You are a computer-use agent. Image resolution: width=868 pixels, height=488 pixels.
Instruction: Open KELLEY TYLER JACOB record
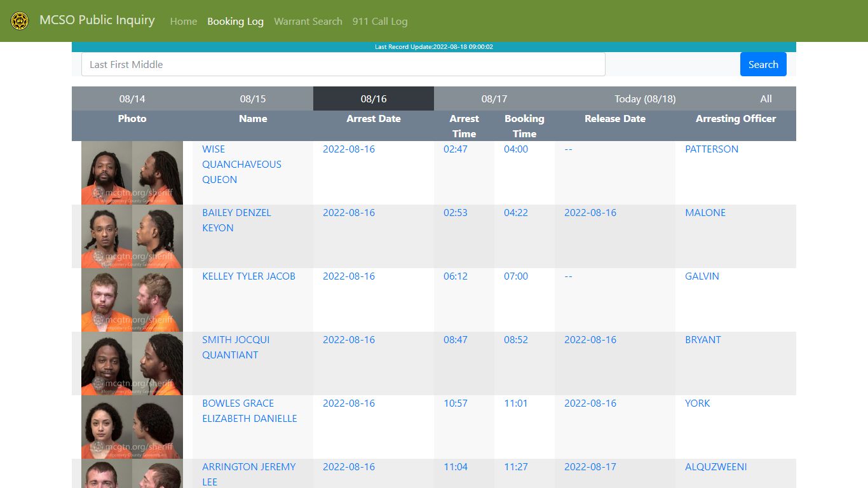[x=248, y=276]
